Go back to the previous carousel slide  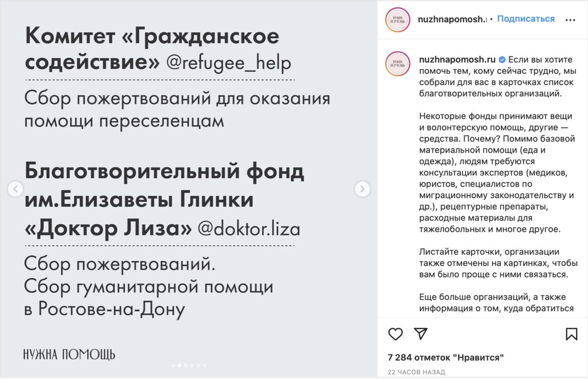coord(16,189)
